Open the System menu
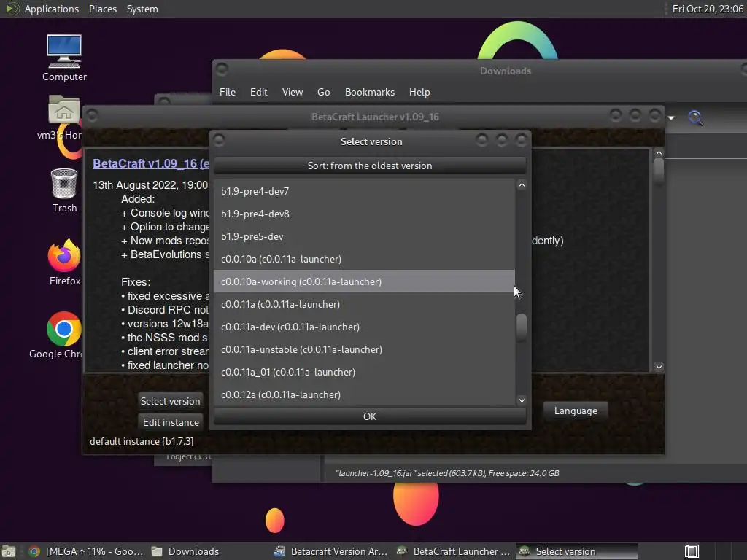747x560 pixels. click(x=142, y=9)
